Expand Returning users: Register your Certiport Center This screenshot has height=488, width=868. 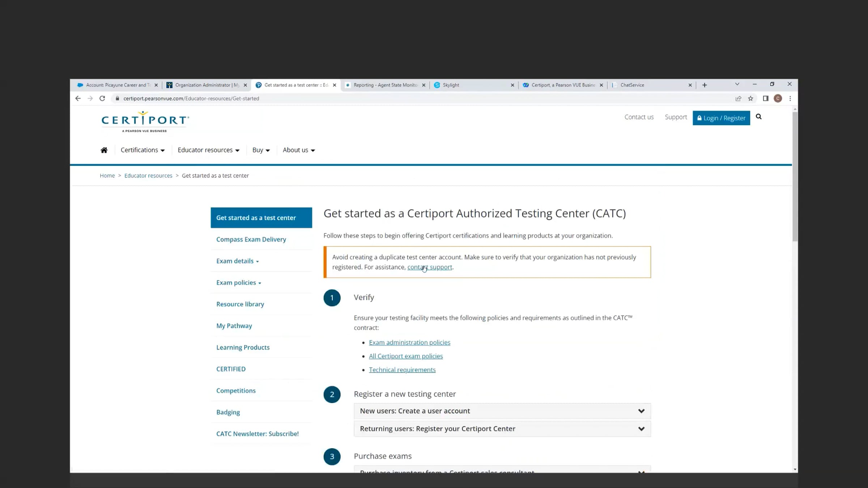click(x=502, y=429)
